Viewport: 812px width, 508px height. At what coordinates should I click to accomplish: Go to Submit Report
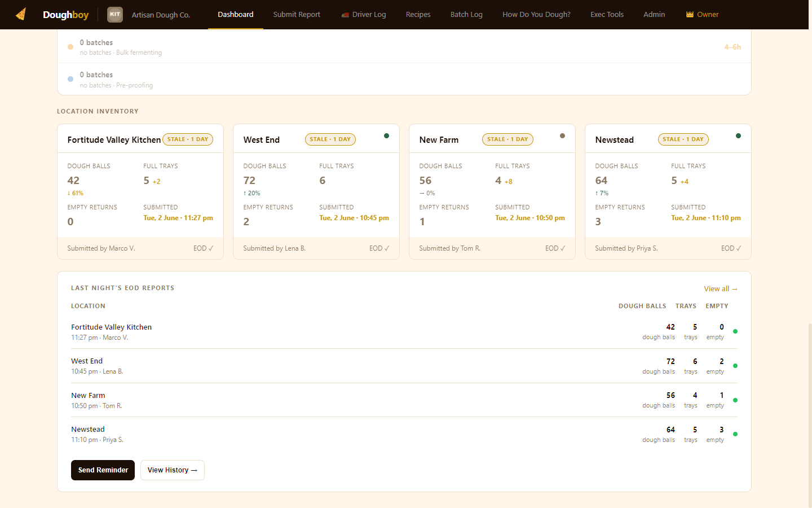(297, 15)
